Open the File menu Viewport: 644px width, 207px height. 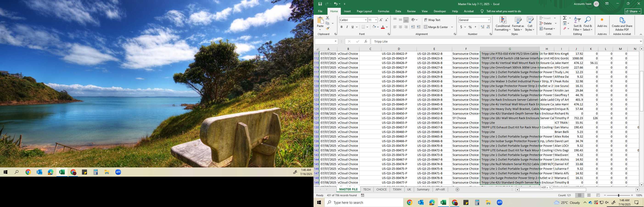click(320, 11)
